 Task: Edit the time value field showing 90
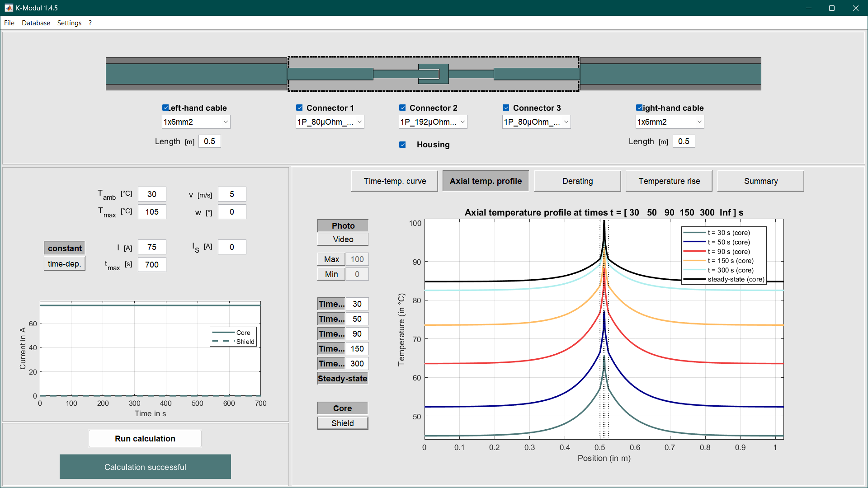[357, 334]
